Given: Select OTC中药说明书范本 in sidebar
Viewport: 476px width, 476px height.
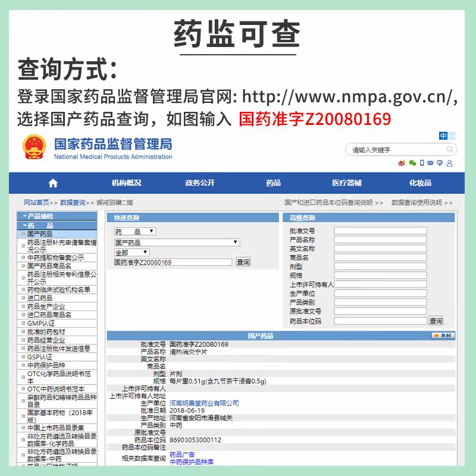Looking at the screenshot, I should [x=57, y=389].
